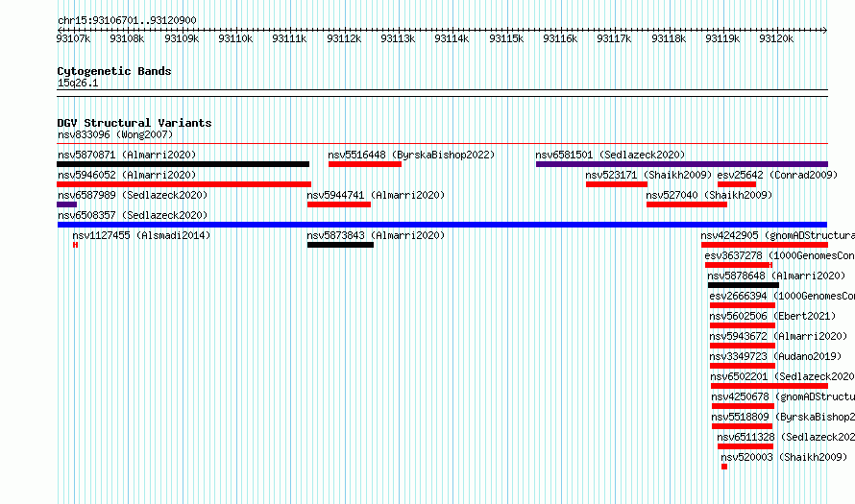The image size is (855, 504).
Task: Click nsv6587989 (Sedlazeck2020) label
Action: (133, 195)
